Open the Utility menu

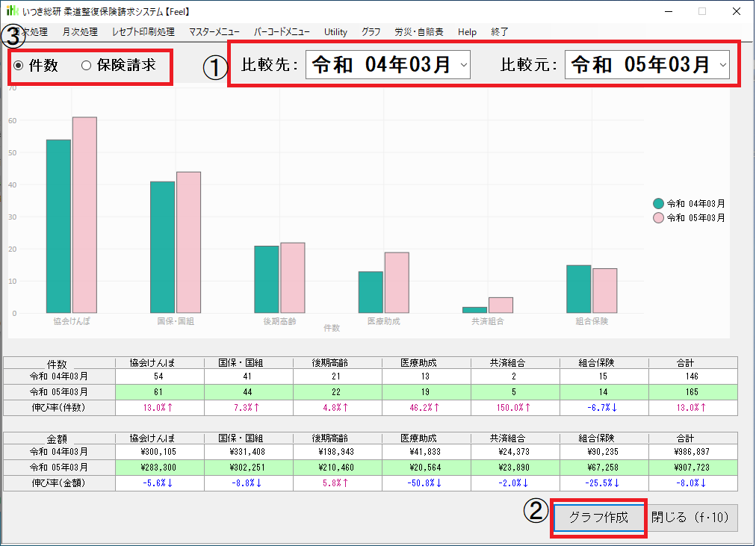click(x=335, y=32)
